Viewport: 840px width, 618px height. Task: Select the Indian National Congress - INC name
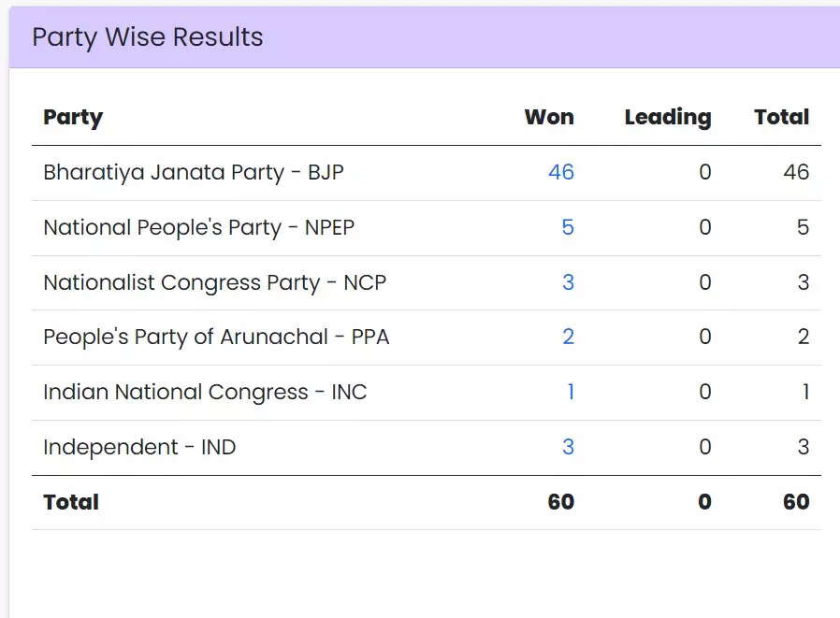click(x=205, y=393)
